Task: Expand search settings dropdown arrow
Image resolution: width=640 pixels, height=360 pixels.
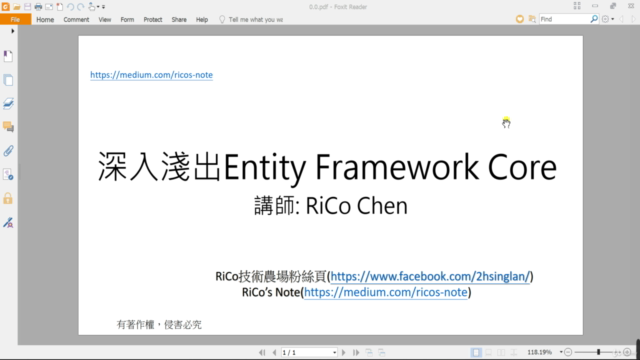Action: [x=613, y=19]
